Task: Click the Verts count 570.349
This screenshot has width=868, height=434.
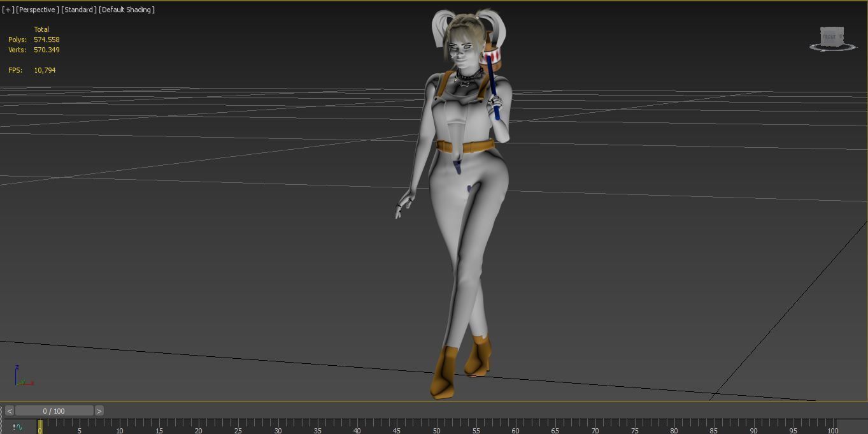Action: tap(46, 50)
